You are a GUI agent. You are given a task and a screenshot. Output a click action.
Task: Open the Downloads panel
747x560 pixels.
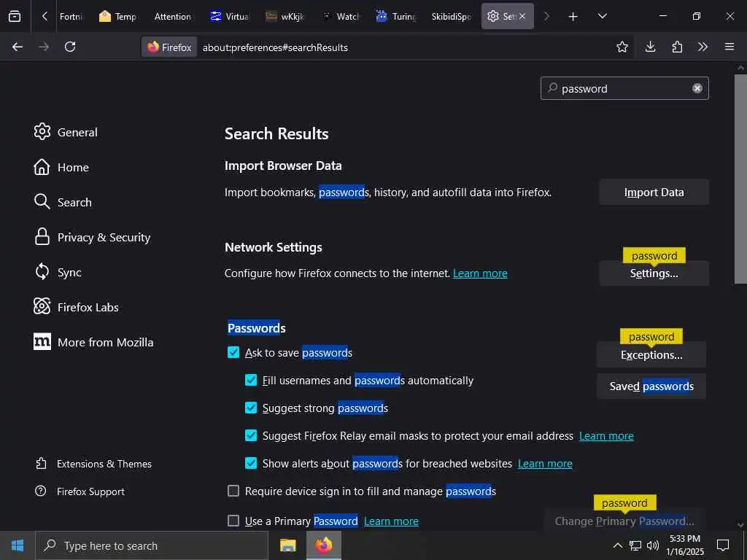pos(650,47)
